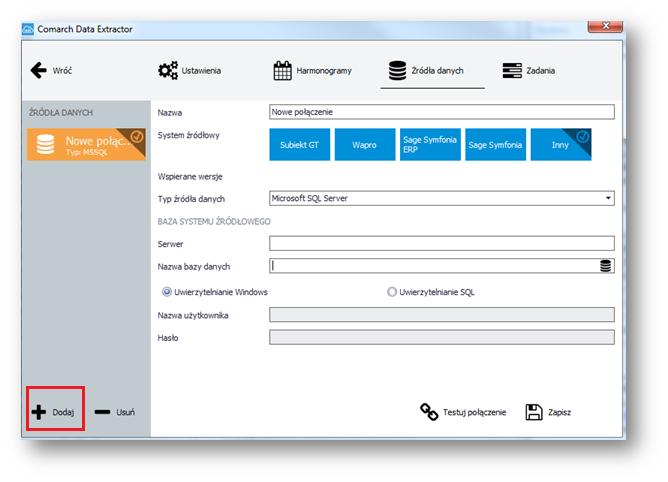The width and height of the screenshot is (668, 482).
Task: Choose the Wapro source system
Action: point(365,144)
